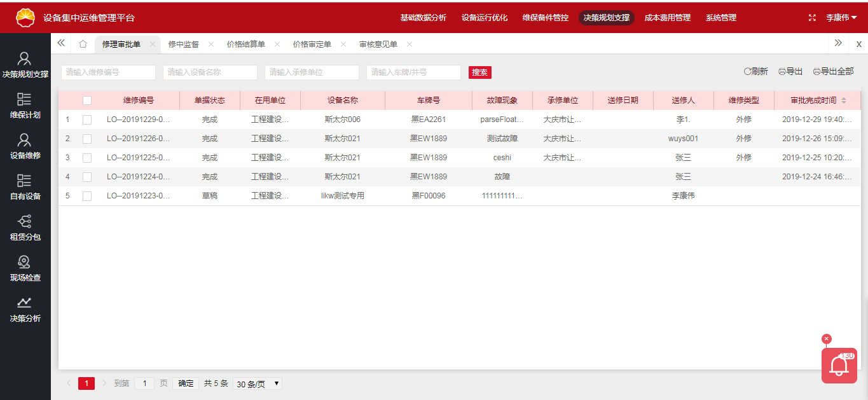
Task: Check the checkbox for row 1
Action: click(87, 120)
